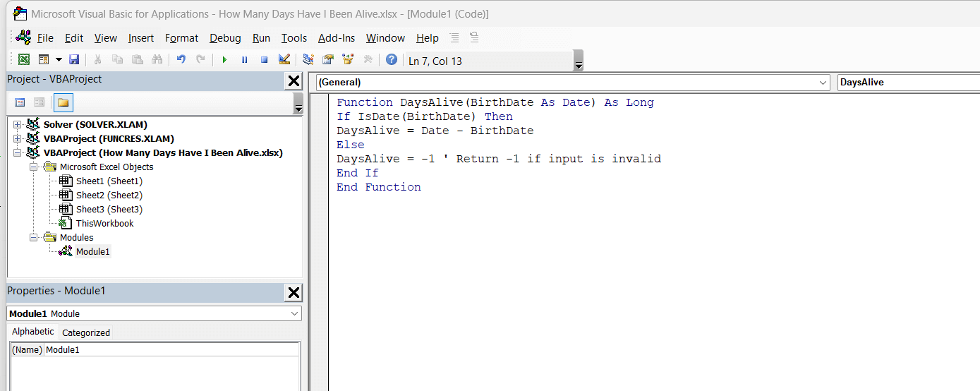Close the Project - VBAProject panel

pyautogui.click(x=294, y=81)
